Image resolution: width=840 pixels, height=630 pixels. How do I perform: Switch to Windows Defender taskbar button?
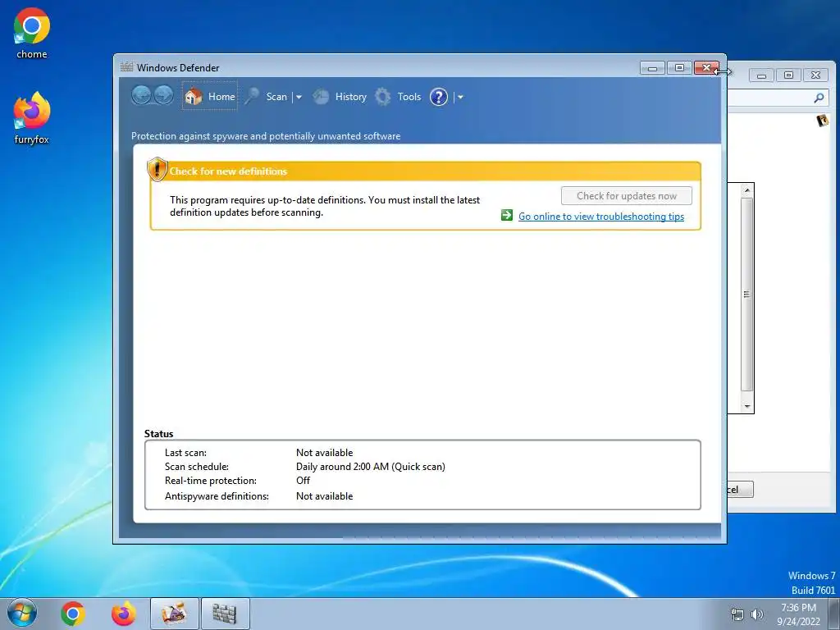pyautogui.click(x=225, y=614)
